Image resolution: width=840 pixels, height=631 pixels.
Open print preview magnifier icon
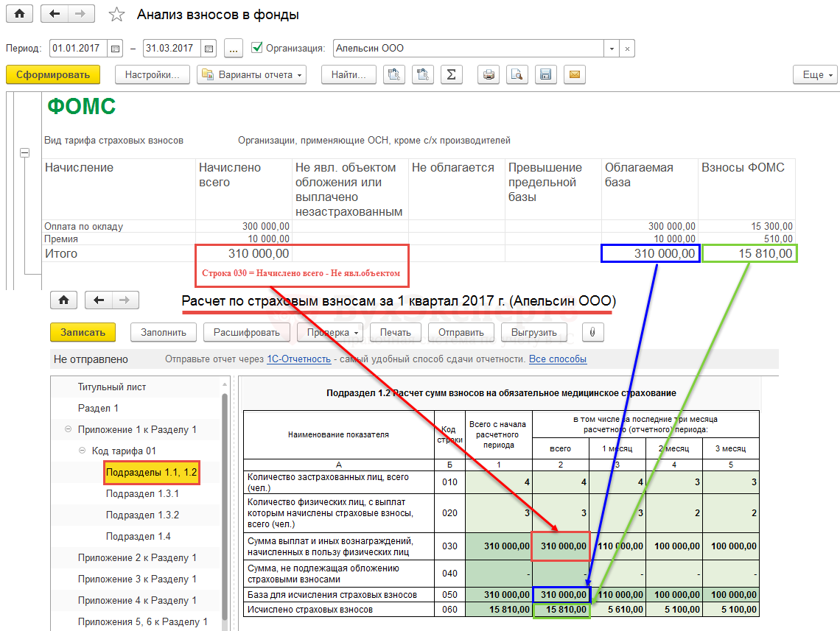[517, 74]
